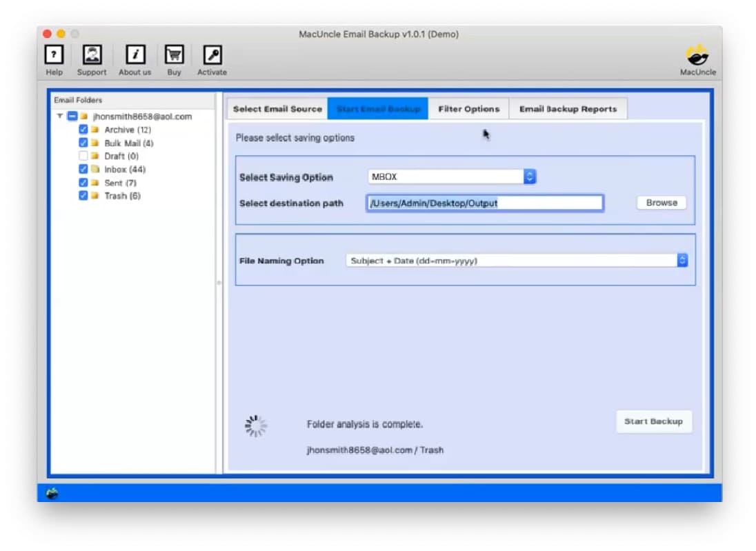Disable the Trash (6) folder checkbox
Viewport: 756px width, 551px height.
[84, 195]
